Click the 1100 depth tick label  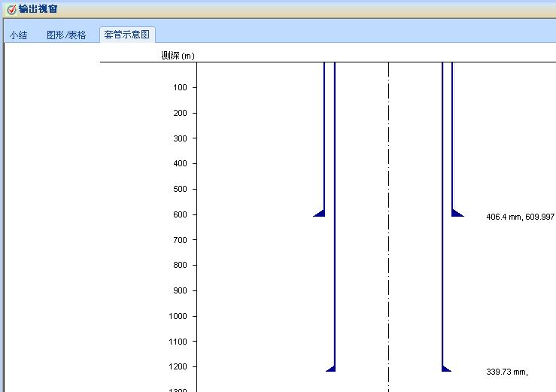tap(178, 342)
